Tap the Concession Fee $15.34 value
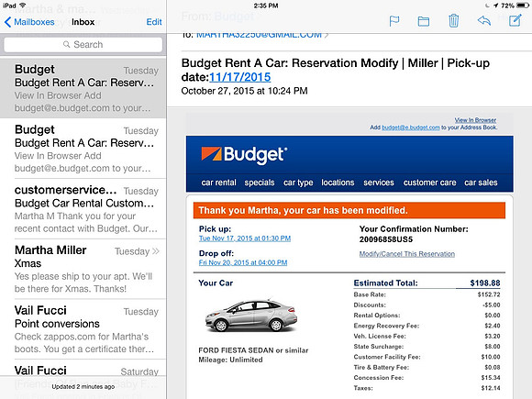The height and width of the screenshot is (399, 532). point(491,378)
